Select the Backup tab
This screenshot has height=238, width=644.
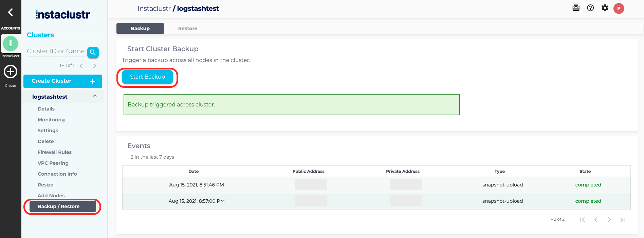[x=140, y=28]
